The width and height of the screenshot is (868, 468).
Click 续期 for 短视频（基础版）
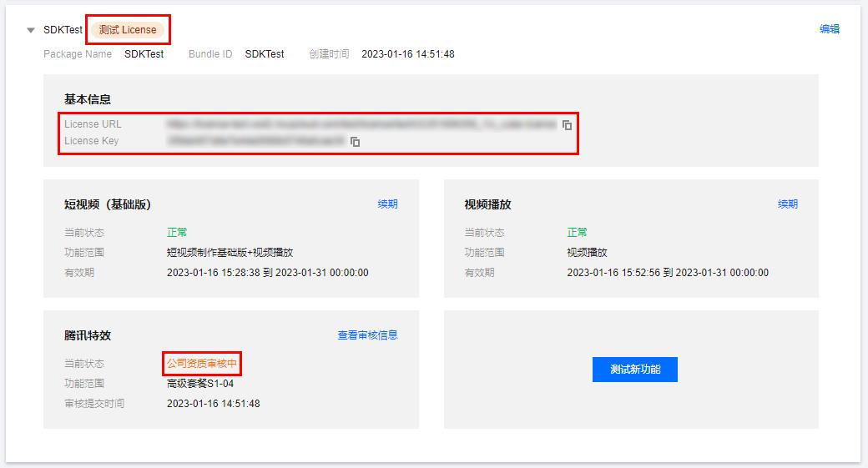[387, 204]
